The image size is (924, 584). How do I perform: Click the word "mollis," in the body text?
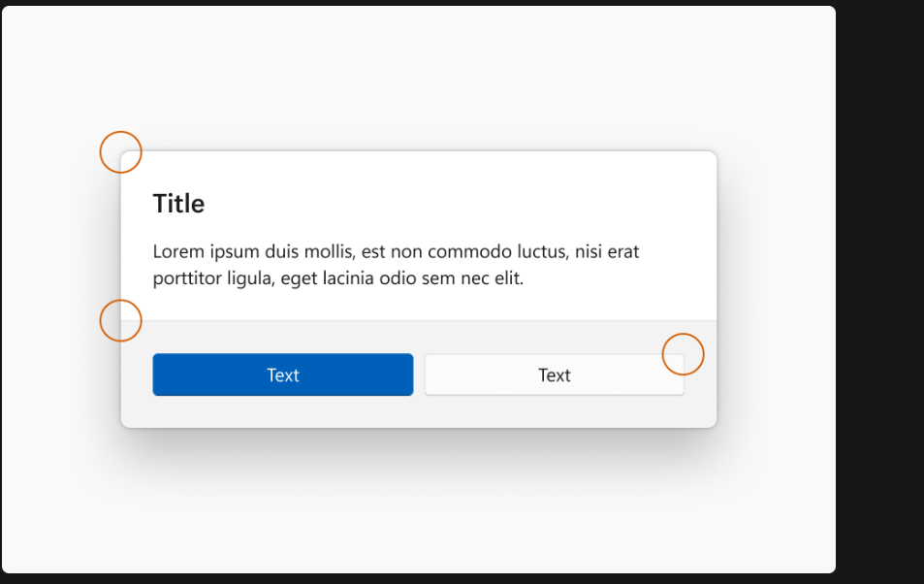click(329, 252)
